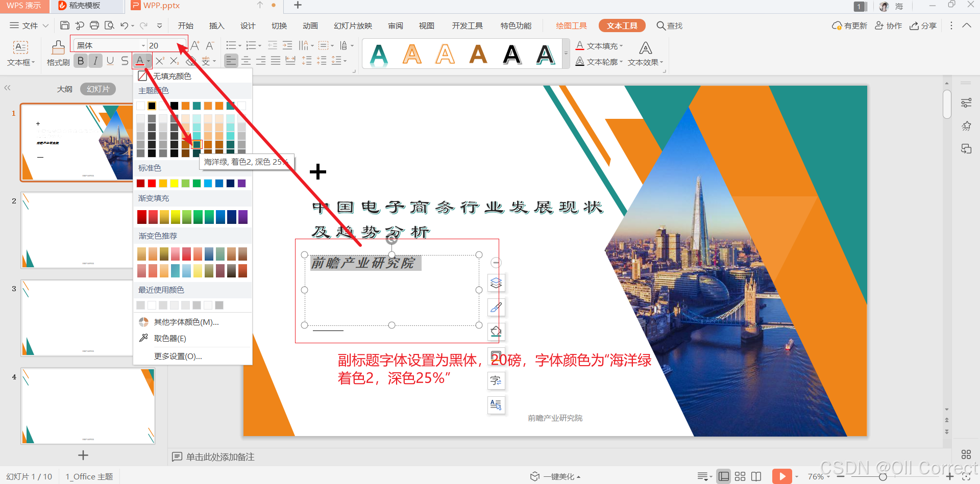Choose 其他字体颜色(M)... option
This screenshot has height=484, width=980.
click(x=192, y=322)
